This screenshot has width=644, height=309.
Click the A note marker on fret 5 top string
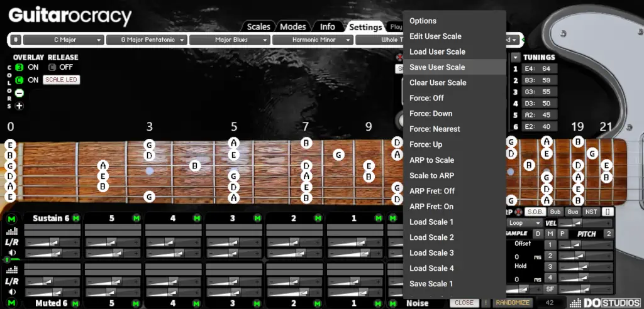[234, 143]
